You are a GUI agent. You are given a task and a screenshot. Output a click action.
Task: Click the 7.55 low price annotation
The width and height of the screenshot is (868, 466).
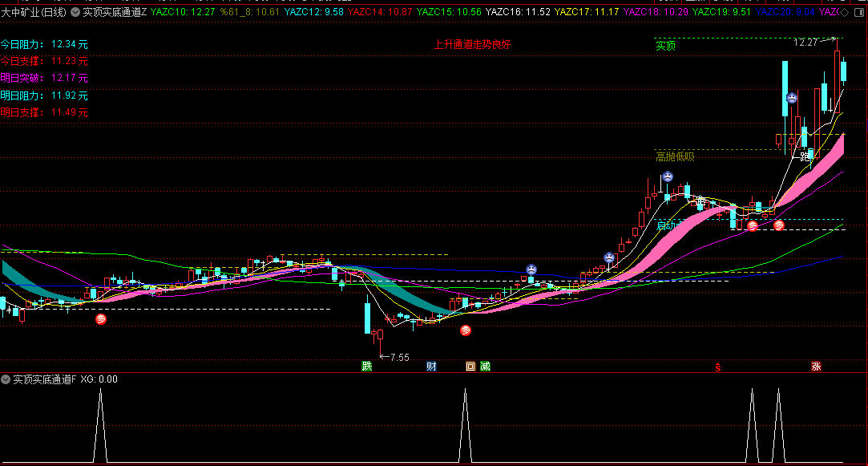[400, 358]
